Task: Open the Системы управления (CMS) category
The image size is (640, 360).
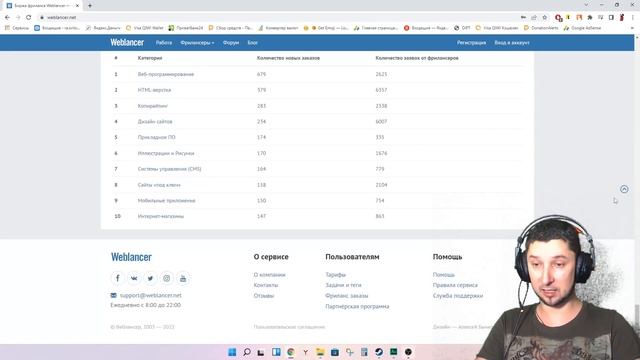Action: [x=169, y=169]
